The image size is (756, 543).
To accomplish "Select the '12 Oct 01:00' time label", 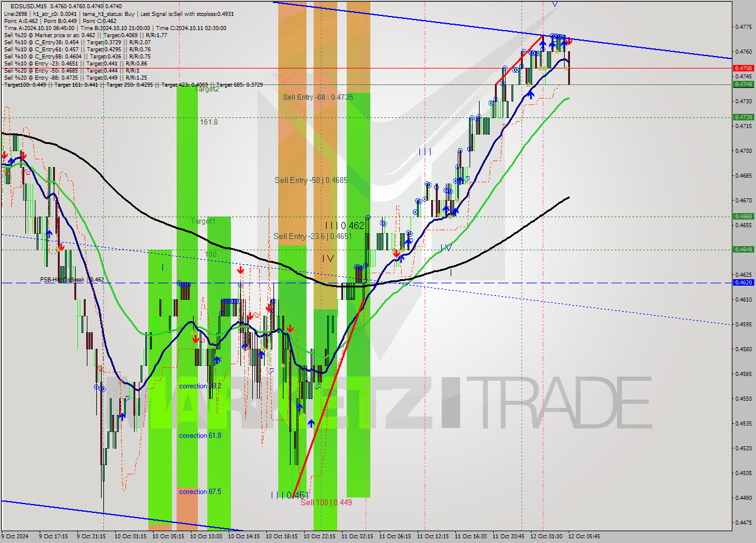I will click(546, 537).
